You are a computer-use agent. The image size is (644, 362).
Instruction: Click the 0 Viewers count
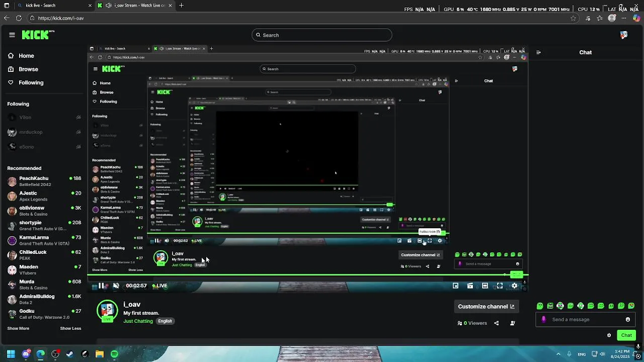tap(472, 323)
